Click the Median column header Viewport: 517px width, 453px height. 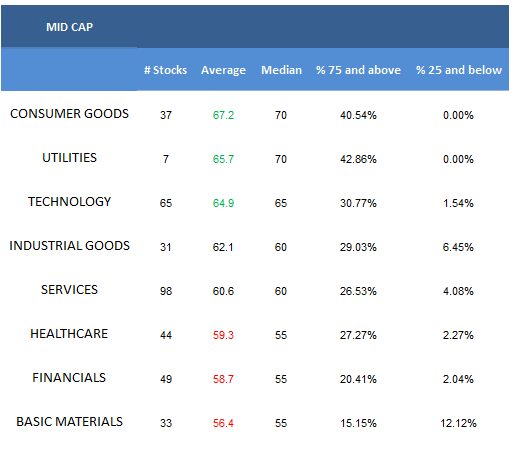(x=281, y=70)
